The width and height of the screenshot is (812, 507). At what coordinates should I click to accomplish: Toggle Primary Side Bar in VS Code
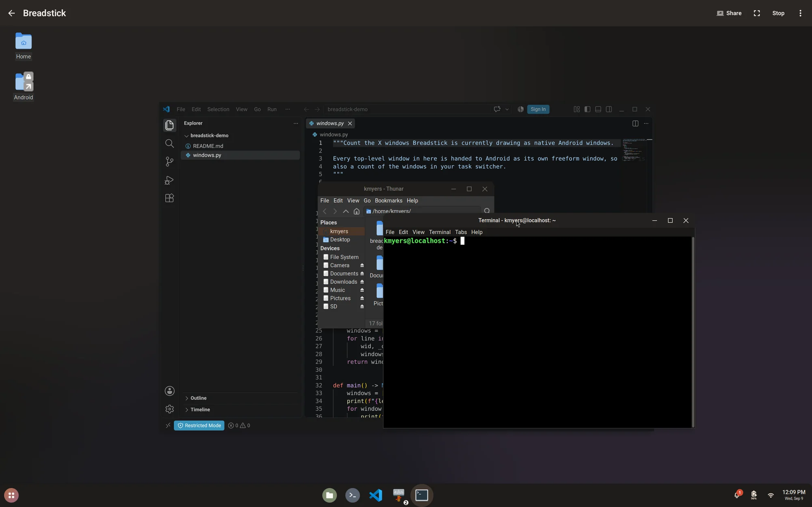coord(587,109)
